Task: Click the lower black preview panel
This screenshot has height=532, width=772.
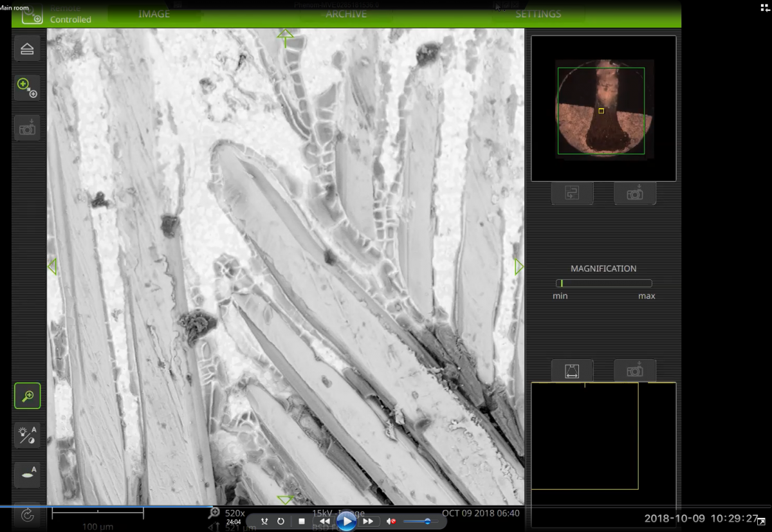Action: (x=603, y=455)
